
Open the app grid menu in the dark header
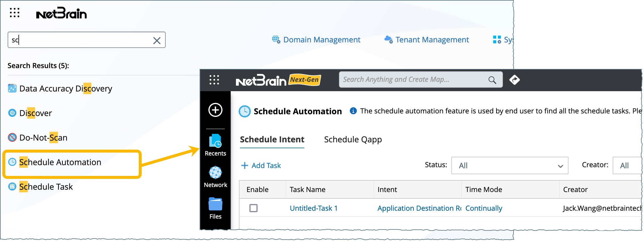coord(214,80)
